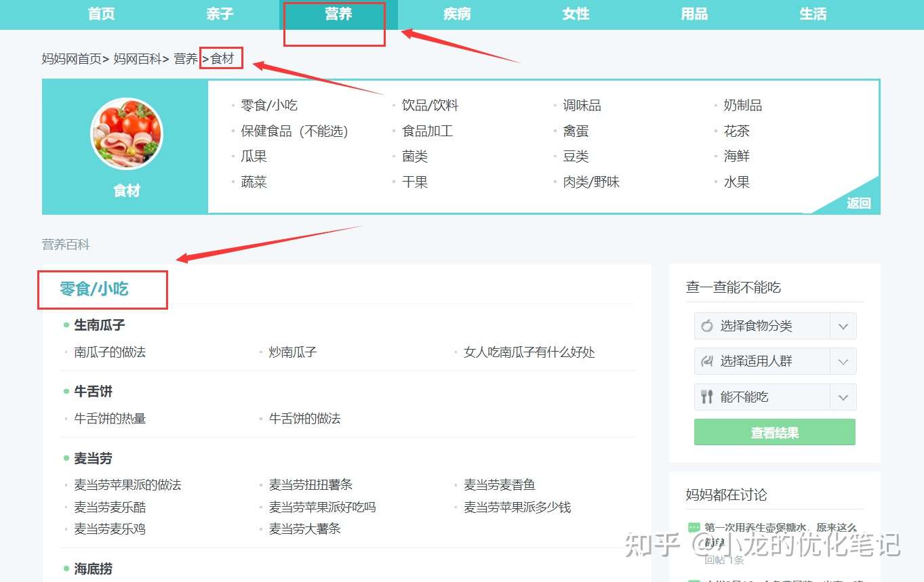Screen dimensions: 924x582
Task: Switch to the 营养 nav tab
Action: pyautogui.click(x=338, y=14)
